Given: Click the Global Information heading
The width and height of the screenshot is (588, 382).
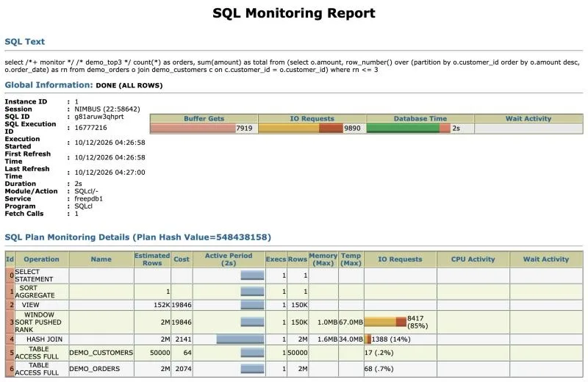Looking at the screenshot, I should click(x=49, y=85).
